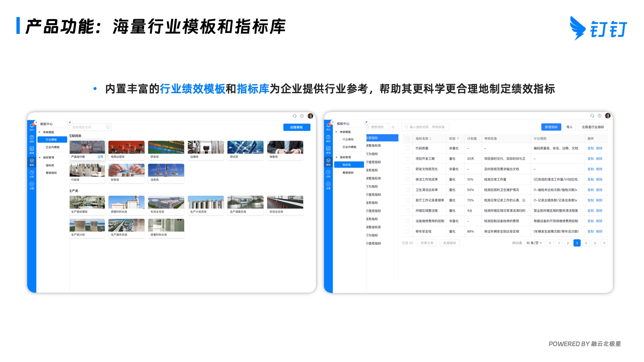
Task: Click the filter icon on the 标签 column
Action: click(458, 138)
